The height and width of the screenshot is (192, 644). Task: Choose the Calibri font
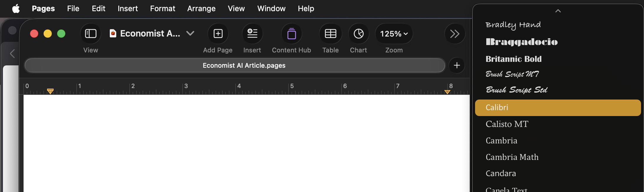pos(558,107)
